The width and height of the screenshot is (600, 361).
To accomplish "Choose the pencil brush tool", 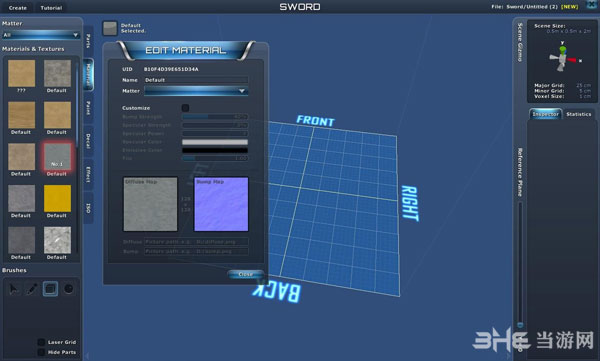I will (x=32, y=289).
